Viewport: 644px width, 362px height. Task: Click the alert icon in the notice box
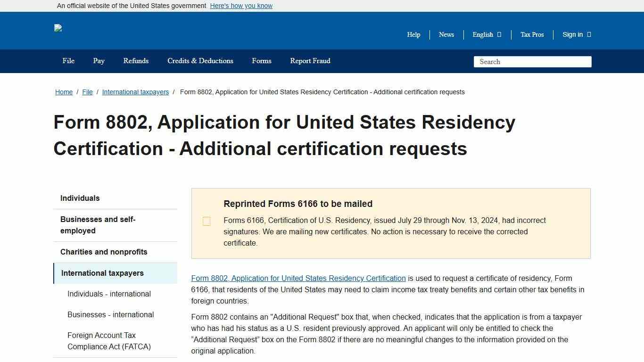pyautogui.click(x=206, y=221)
